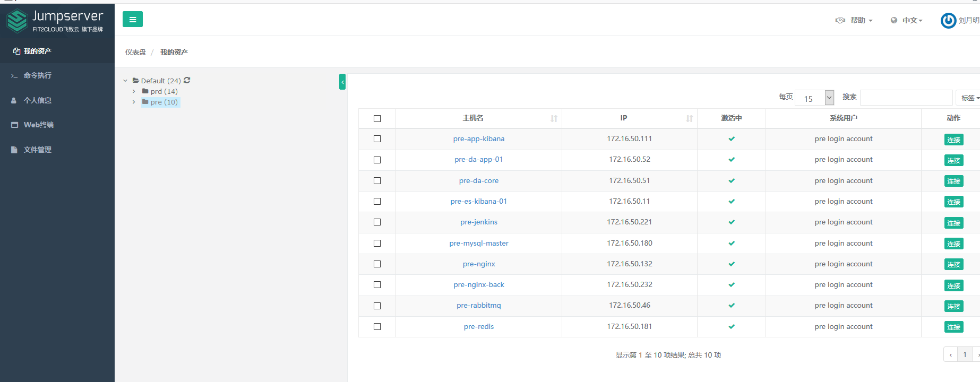Click the IP 172.16.50.180 cell
980x382 pixels.
(630, 244)
